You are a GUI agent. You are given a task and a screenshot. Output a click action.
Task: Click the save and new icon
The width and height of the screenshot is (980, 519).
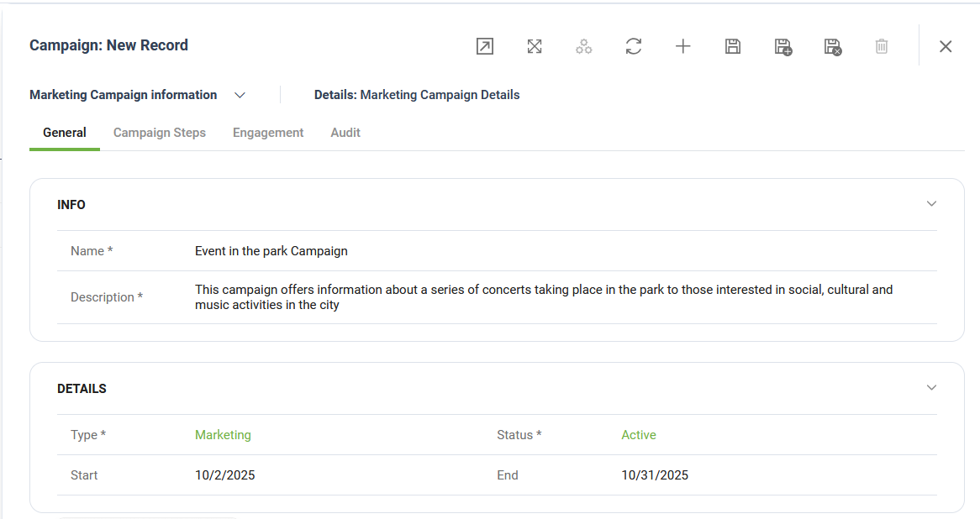[782, 47]
